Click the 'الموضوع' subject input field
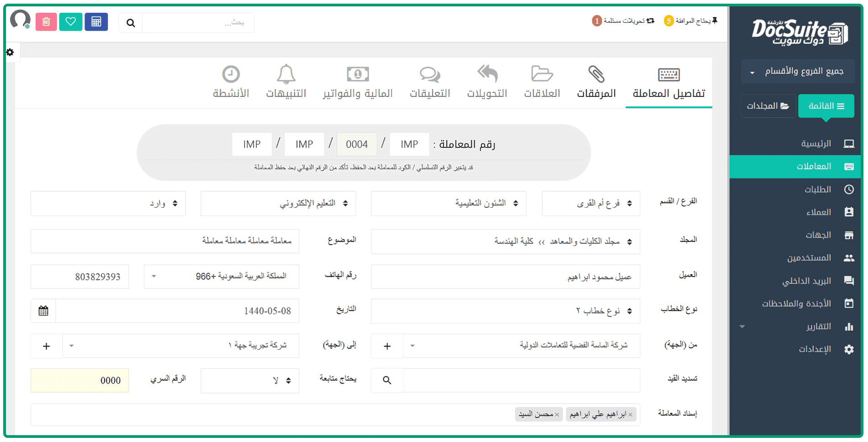Image resolution: width=868 pixels, height=442 pixels. coord(165,241)
